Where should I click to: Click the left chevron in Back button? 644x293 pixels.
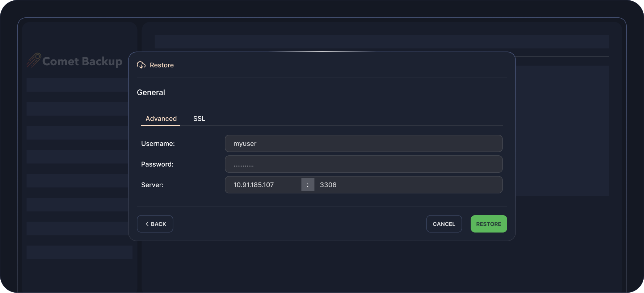147,224
